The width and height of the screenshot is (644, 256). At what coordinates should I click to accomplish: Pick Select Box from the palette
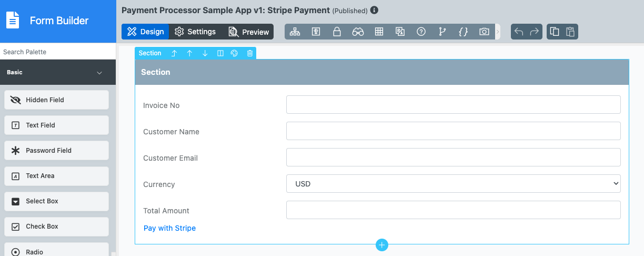[56, 201]
